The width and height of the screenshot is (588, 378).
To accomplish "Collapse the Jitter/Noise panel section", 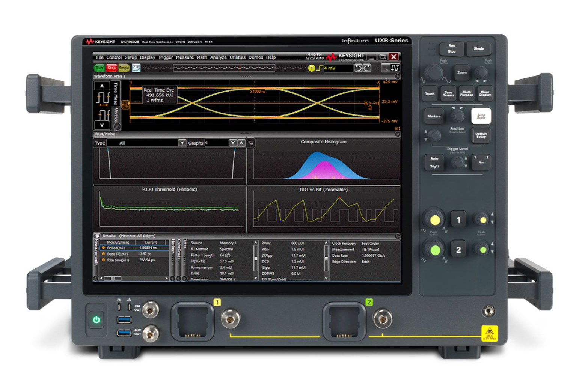I will 397,134.
